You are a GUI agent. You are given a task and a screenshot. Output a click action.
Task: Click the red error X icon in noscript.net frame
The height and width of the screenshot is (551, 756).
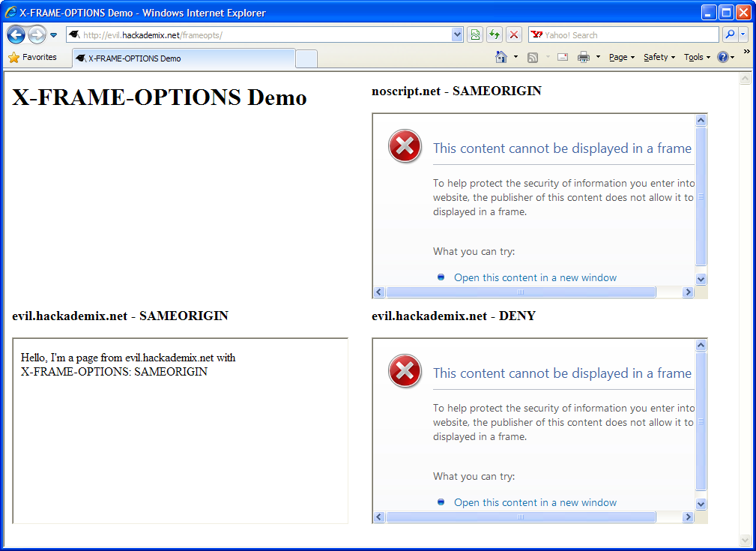tap(405, 145)
